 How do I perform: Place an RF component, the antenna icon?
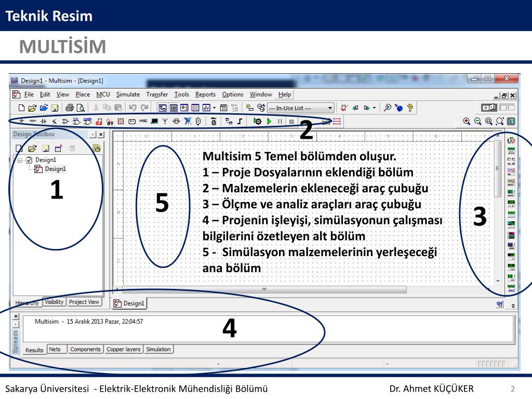(x=165, y=121)
